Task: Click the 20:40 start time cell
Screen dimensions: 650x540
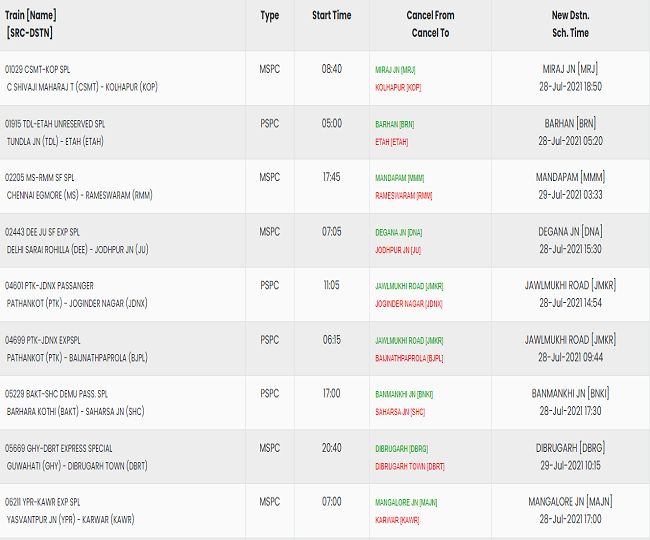Action: point(331,448)
